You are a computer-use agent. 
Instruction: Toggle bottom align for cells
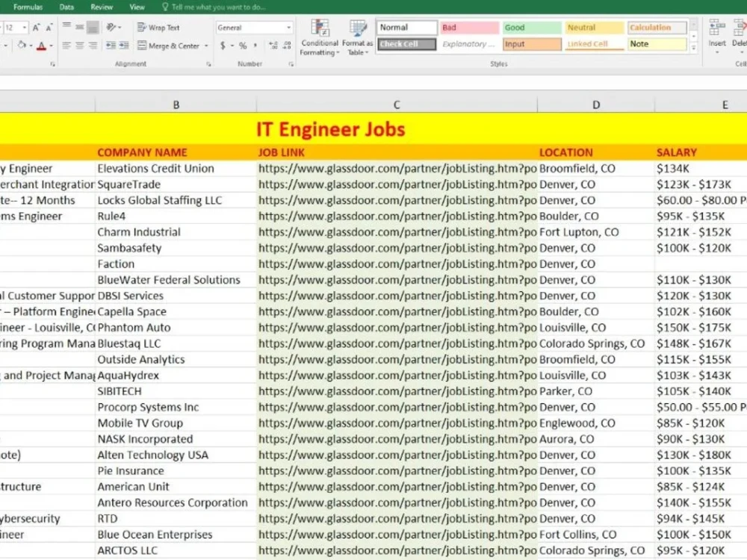(x=93, y=27)
